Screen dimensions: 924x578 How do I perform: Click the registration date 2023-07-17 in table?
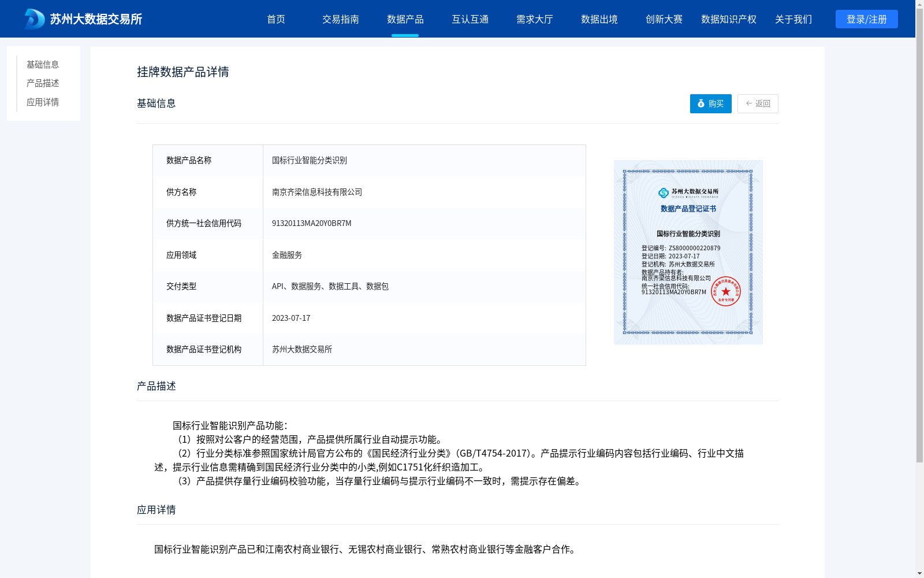(x=291, y=318)
